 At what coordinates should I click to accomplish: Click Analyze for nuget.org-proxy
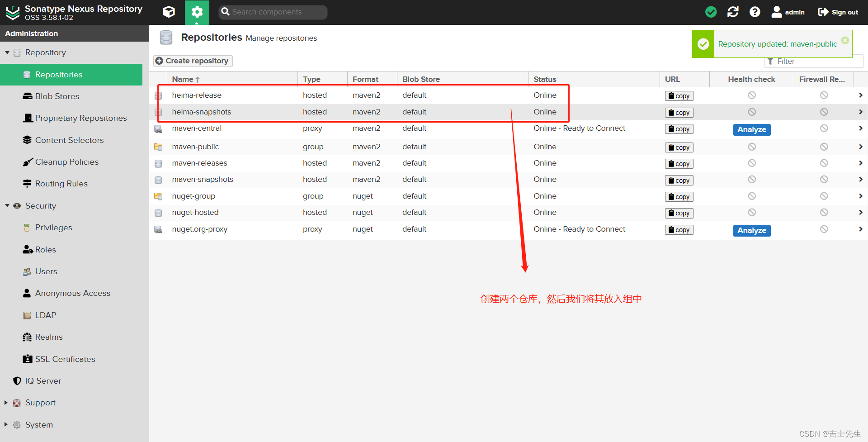pyautogui.click(x=752, y=230)
